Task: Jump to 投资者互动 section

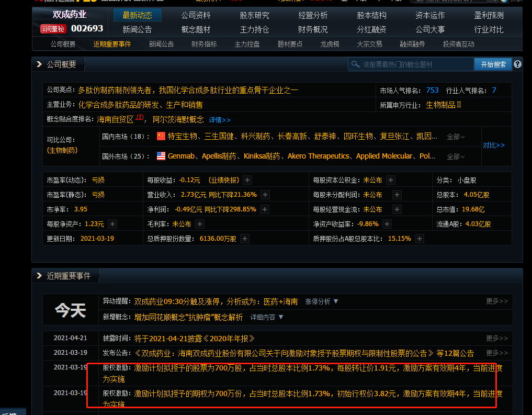Action: (x=458, y=44)
